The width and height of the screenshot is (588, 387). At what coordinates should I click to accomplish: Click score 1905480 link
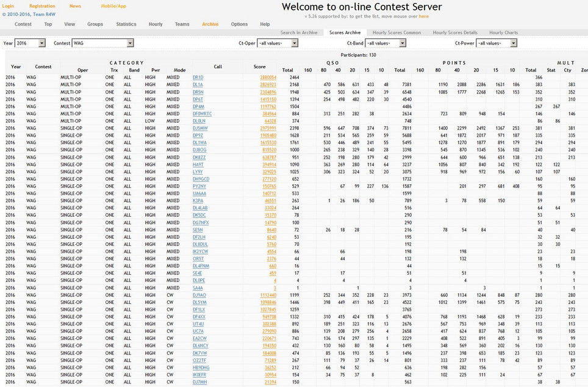268,136
